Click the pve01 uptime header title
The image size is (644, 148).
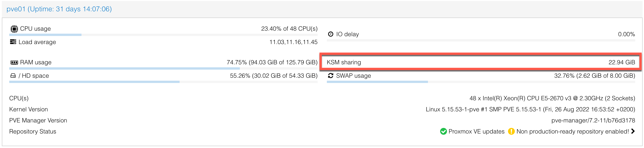59,9
